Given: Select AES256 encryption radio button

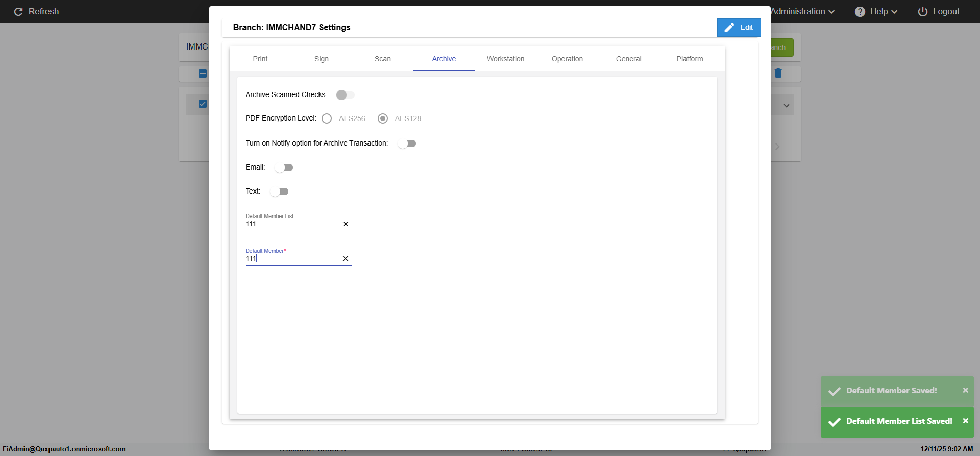Looking at the screenshot, I should (327, 118).
